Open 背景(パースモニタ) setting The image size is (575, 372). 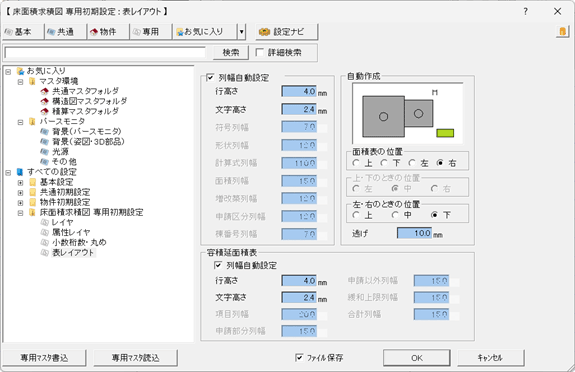87,131
